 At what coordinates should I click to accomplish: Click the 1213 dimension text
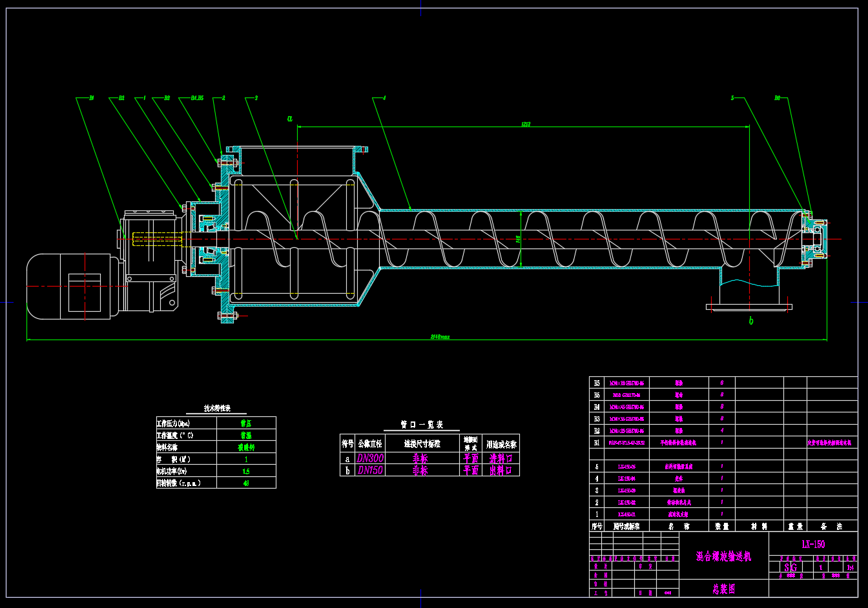(x=526, y=124)
